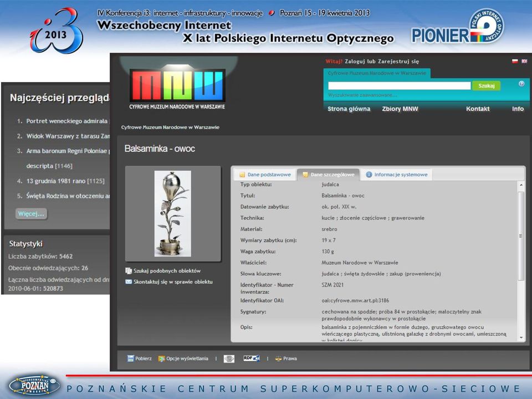Open the Dane podstawowe tab
532x399 pixels.
[265, 175]
